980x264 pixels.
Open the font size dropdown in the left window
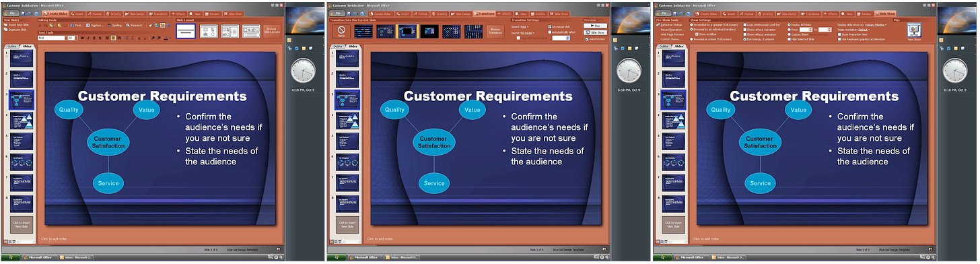coord(76,38)
